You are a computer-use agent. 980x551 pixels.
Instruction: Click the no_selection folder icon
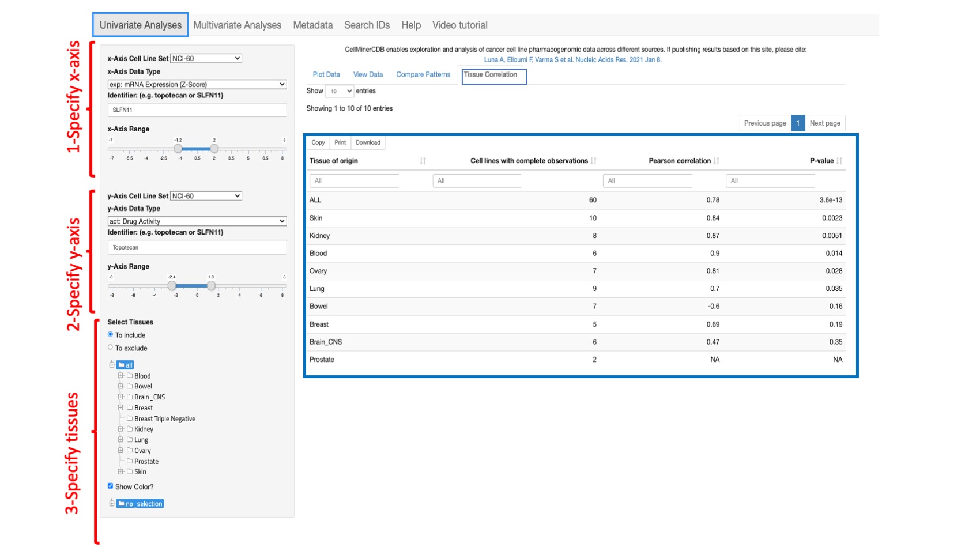coord(123,503)
